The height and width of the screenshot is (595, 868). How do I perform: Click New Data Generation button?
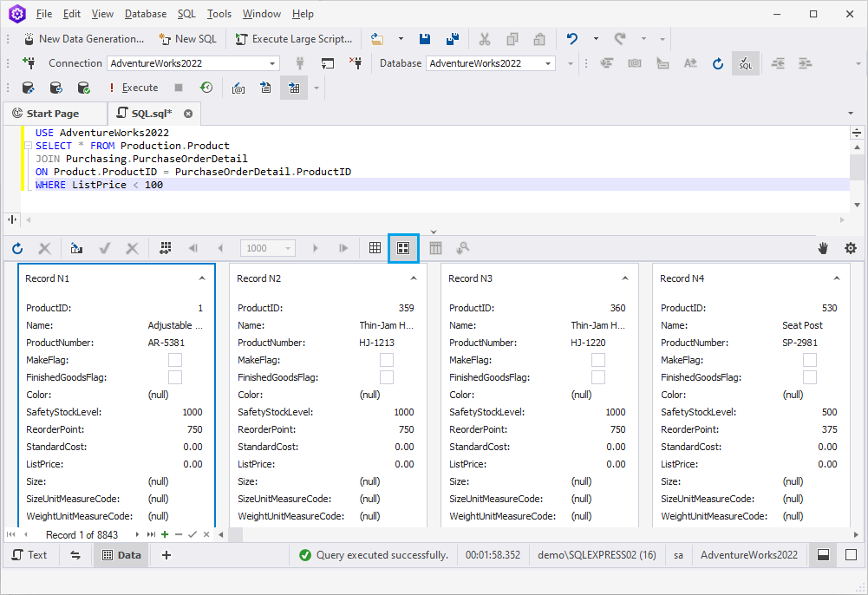pyautogui.click(x=84, y=39)
